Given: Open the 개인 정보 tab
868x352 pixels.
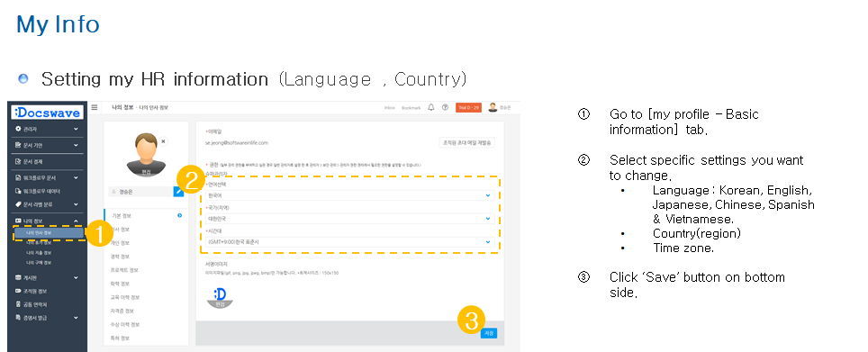Looking at the screenshot, I should [120, 243].
